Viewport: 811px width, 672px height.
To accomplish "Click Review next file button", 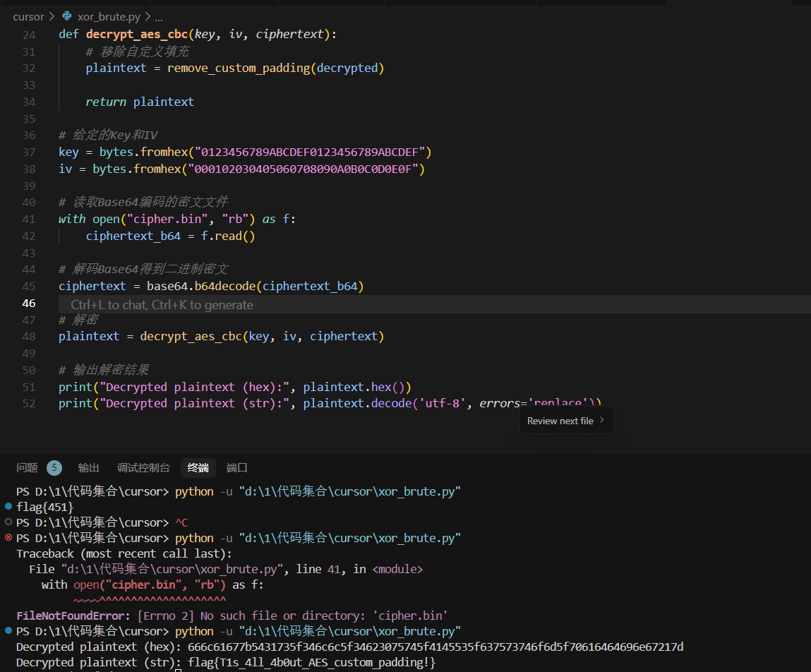I will (x=566, y=421).
